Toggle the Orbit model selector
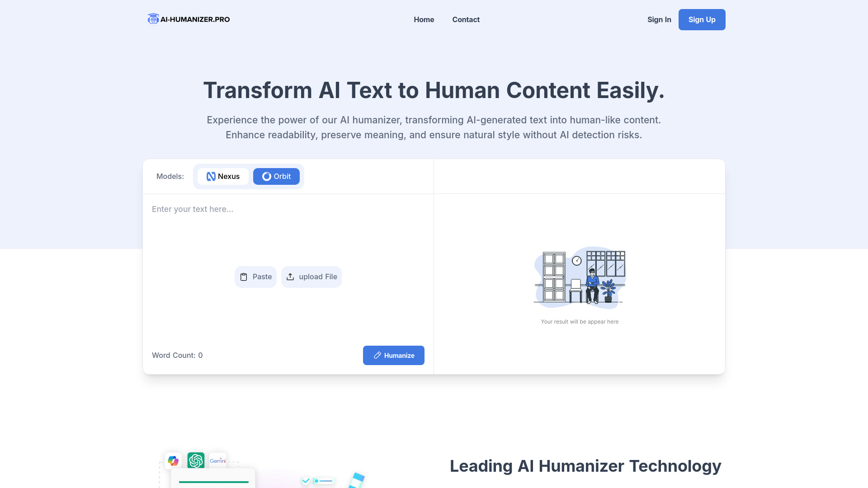The width and height of the screenshot is (868, 488). [276, 176]
